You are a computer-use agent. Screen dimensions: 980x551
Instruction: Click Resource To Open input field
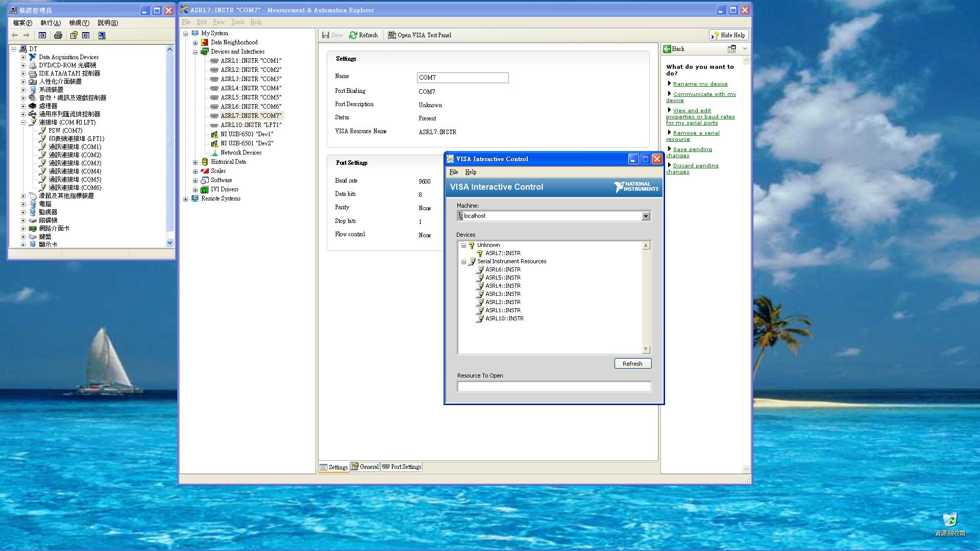click(x=554, y=387)
